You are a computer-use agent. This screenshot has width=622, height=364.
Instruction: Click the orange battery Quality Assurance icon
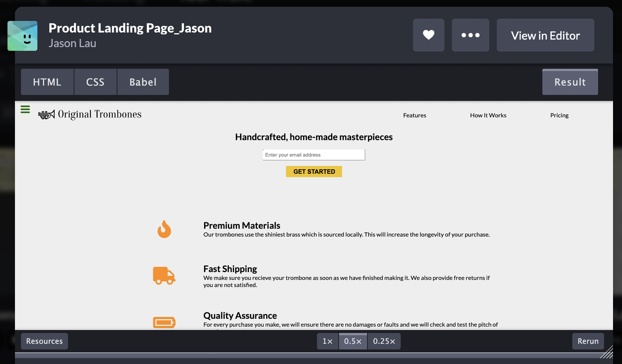[164, 322]
